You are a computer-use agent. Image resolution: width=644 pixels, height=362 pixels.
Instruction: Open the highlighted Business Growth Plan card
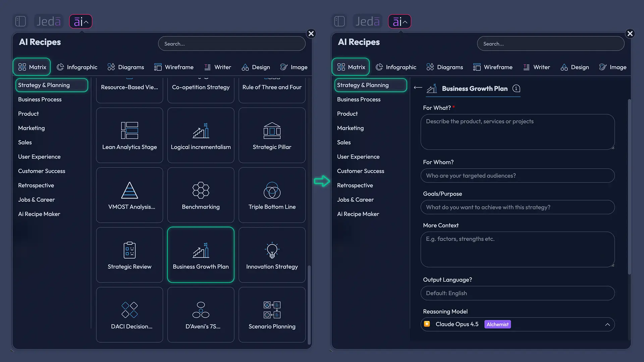[201, 255]
